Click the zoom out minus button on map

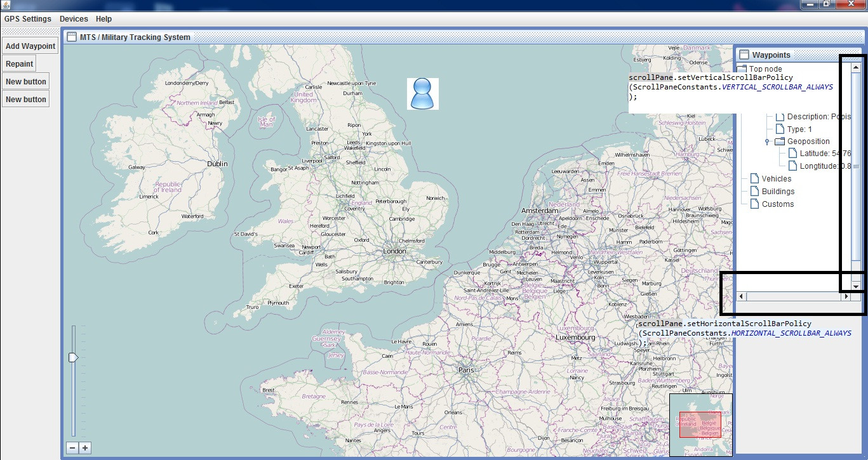point(72,448)
